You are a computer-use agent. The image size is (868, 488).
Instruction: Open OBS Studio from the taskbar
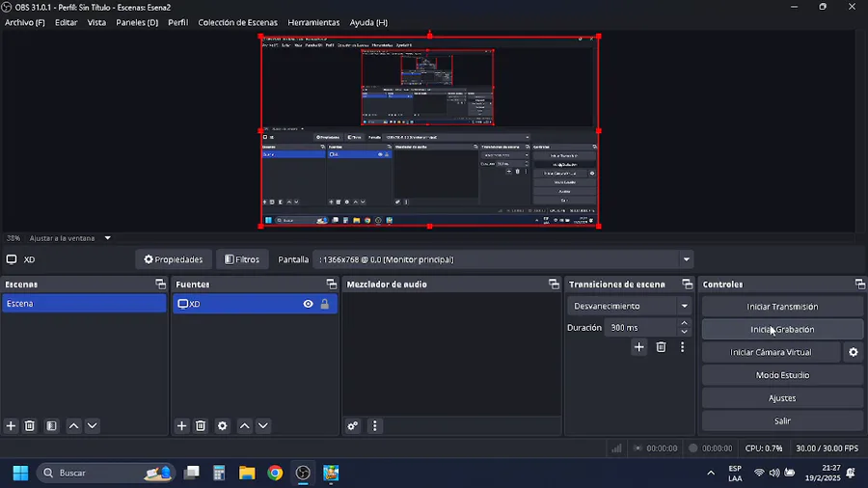(x=303, y=474)
